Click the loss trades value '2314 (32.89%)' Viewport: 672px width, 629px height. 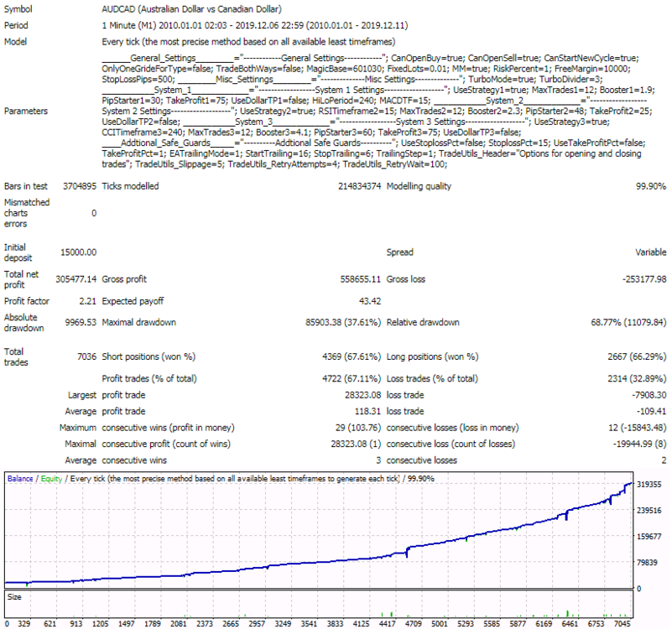637,378
